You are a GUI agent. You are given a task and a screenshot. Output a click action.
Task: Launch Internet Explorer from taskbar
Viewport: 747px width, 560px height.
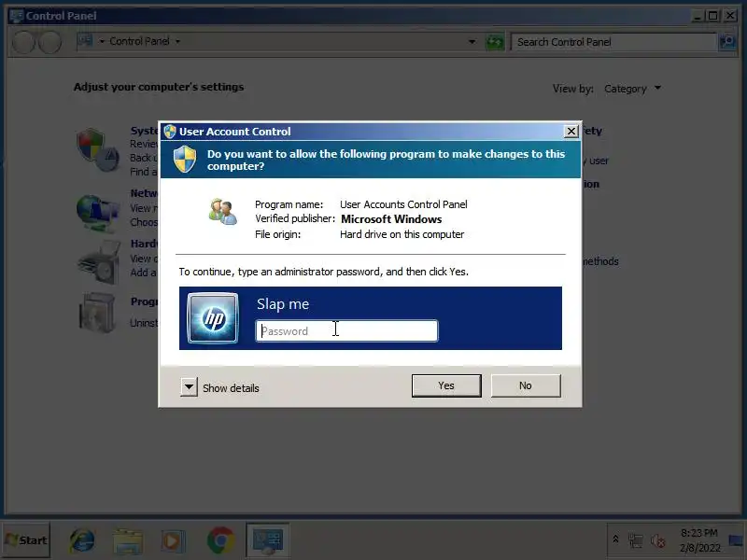(82, 541)
